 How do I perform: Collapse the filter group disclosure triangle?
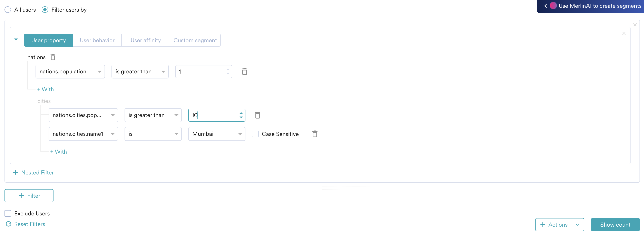click(x=16, y=39)
